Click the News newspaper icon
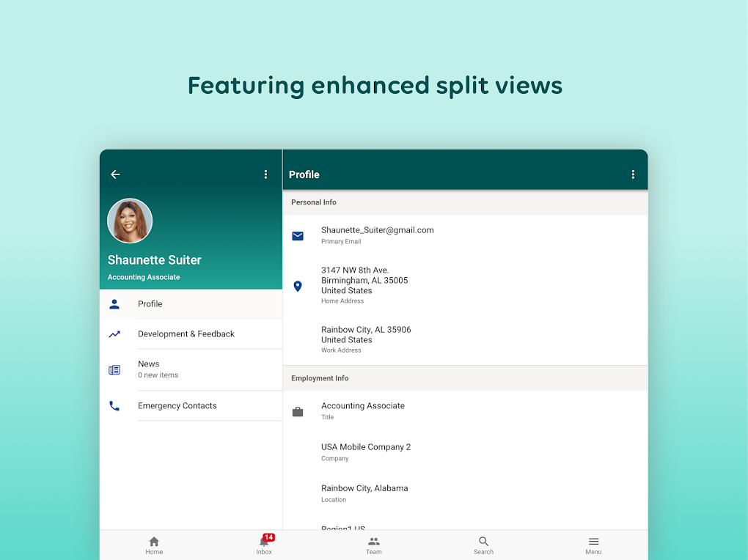748x560 pixels. 114,369
